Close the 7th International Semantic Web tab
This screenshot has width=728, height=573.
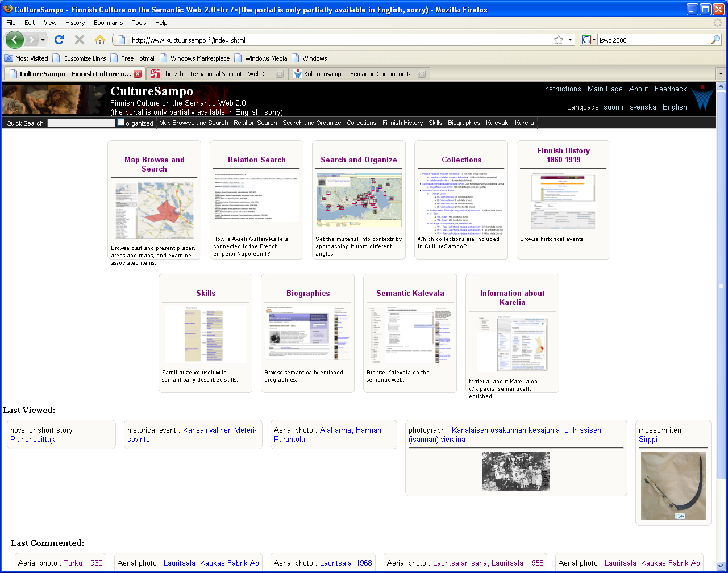pyautogui.click(x=280, y=74)
